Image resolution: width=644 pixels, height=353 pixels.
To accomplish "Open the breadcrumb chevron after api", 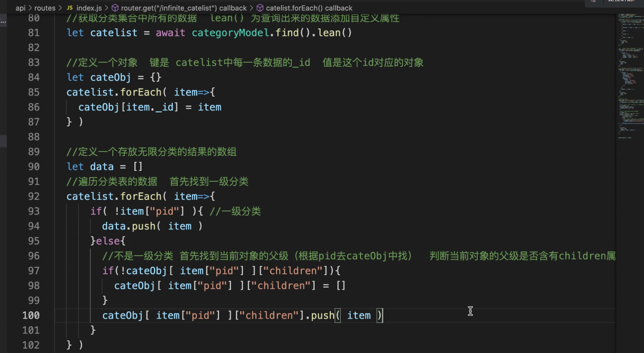I will pos(29,8).
